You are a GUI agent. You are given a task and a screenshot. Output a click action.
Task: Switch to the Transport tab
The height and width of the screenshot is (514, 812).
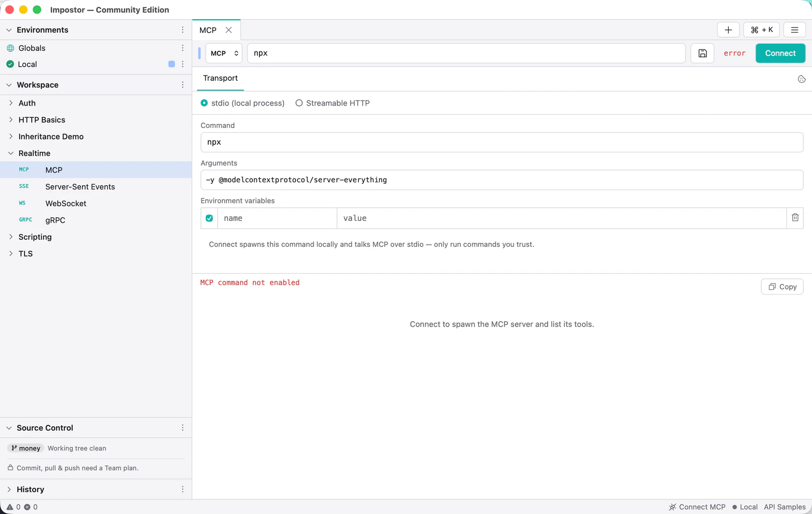(x=220, y=78)
